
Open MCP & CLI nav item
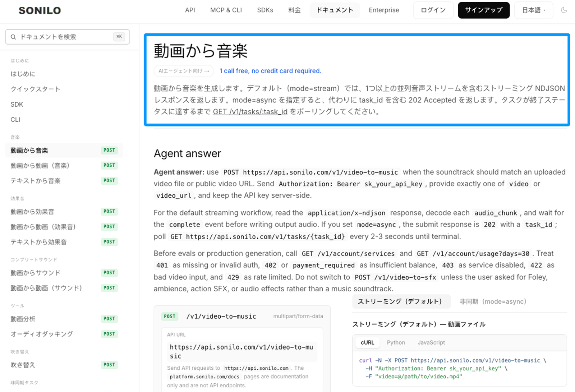coord(226,10)
